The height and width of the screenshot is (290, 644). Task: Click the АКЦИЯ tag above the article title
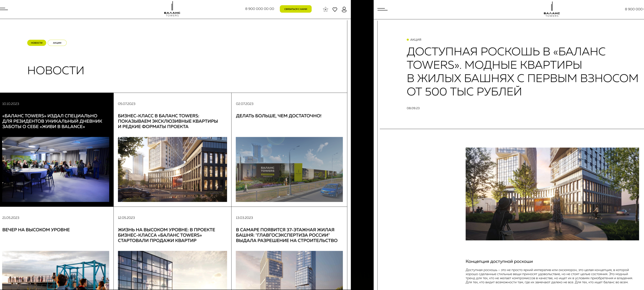[x=415, y=39]
